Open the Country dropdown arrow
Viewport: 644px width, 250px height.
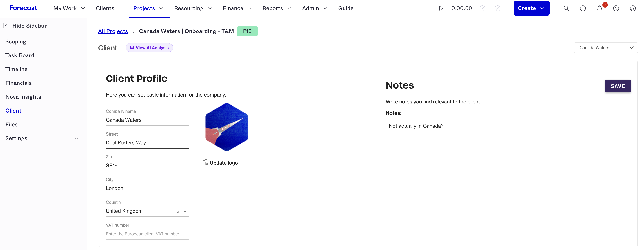click(x=185, y=212)
